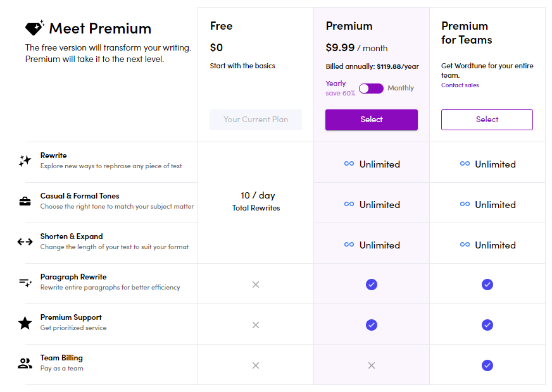Click Premium checkmark for Paragraph Rewrite
The height and width of the screenshot is (392, 552).
(x=372, y=285)
